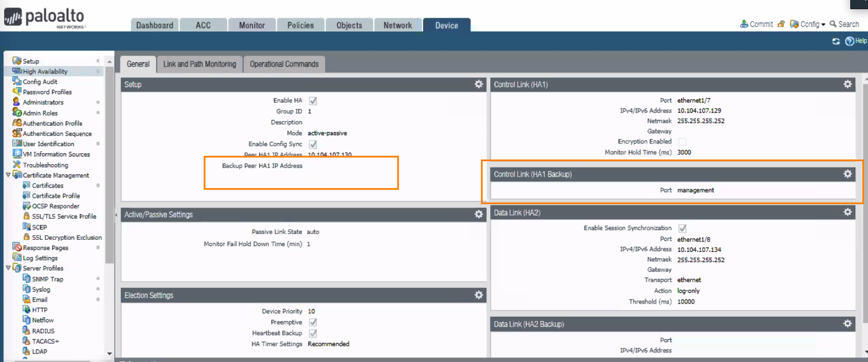Screen dimensions: 868x362
Task: Click the Setup icon in sidebar
Action: [x=17, y=61]
